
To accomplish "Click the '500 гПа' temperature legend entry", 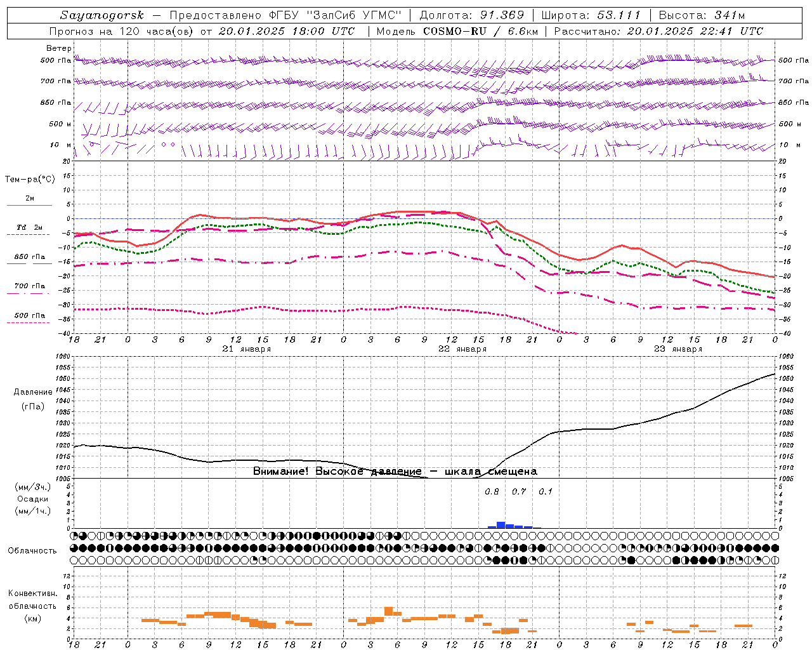I will [x=30, y=315].
